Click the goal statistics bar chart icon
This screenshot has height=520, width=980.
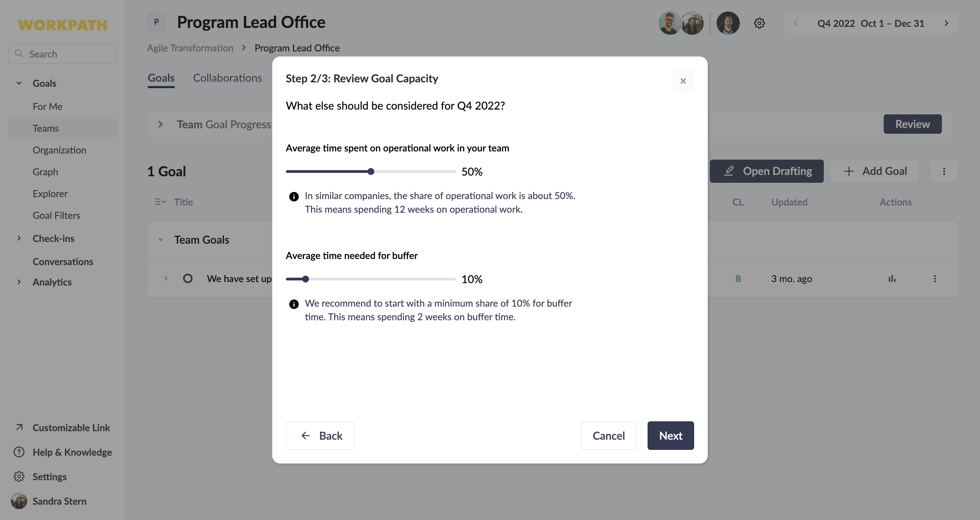tap(892, 278)
